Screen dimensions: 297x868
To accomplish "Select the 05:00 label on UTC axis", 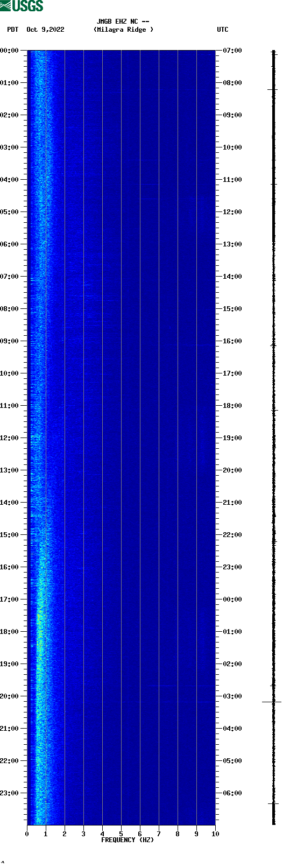I will click(x=232, y=761).
